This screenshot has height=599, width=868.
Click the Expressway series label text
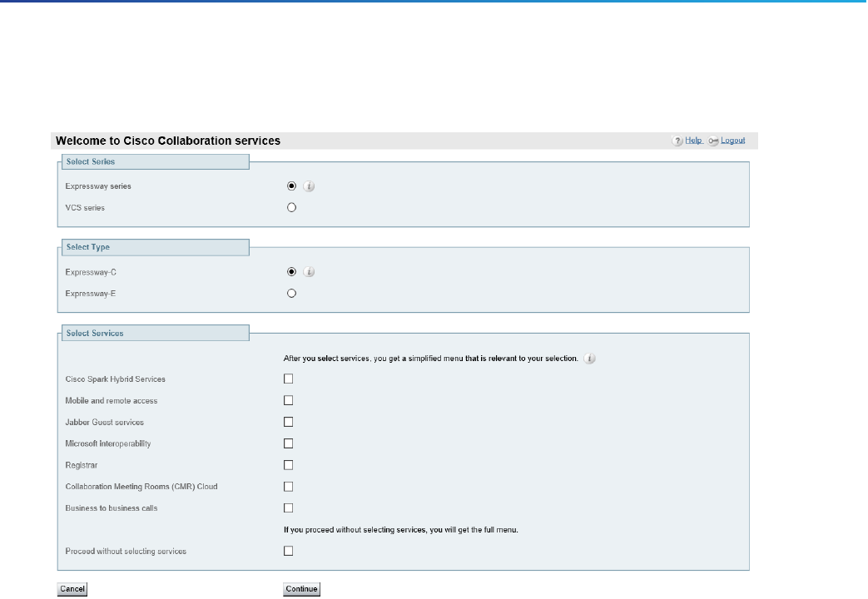98,186
